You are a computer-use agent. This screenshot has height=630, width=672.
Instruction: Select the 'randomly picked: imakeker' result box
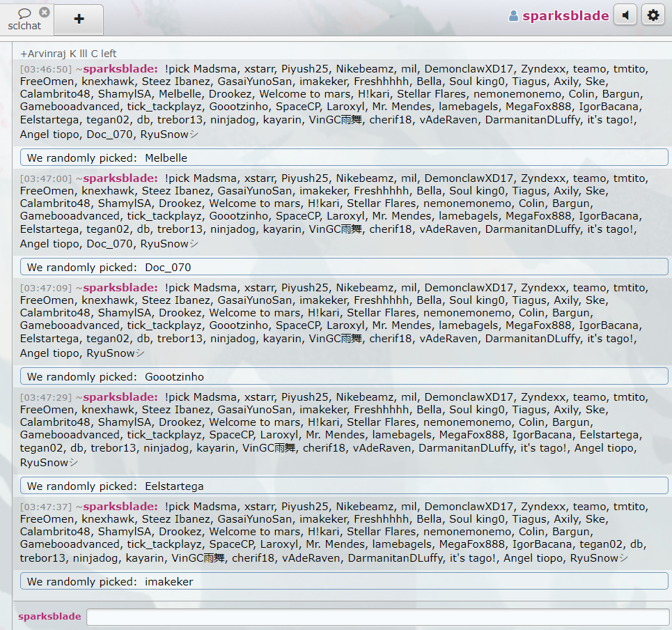pos(344,581)
